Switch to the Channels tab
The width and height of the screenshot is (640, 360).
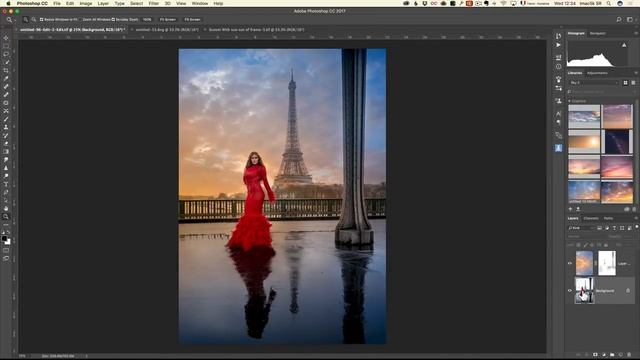tap(591, 218)
